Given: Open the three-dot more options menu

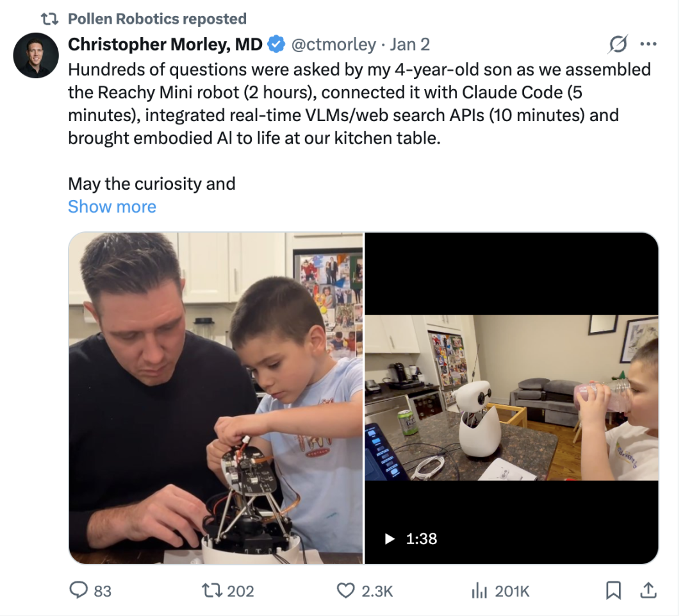Looking at the screenshot, I should 648,44.
